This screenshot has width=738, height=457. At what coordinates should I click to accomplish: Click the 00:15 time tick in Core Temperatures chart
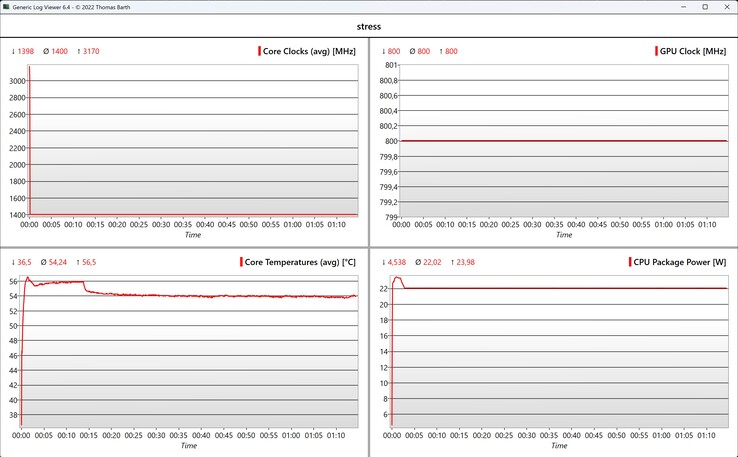[88, 436]
